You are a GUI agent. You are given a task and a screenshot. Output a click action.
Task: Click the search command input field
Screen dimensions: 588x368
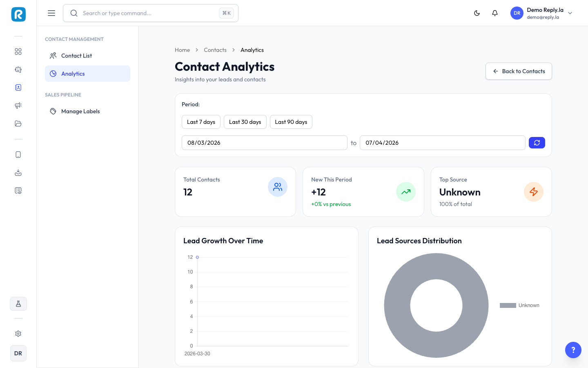pyautogui.click(x=151, y=13)
